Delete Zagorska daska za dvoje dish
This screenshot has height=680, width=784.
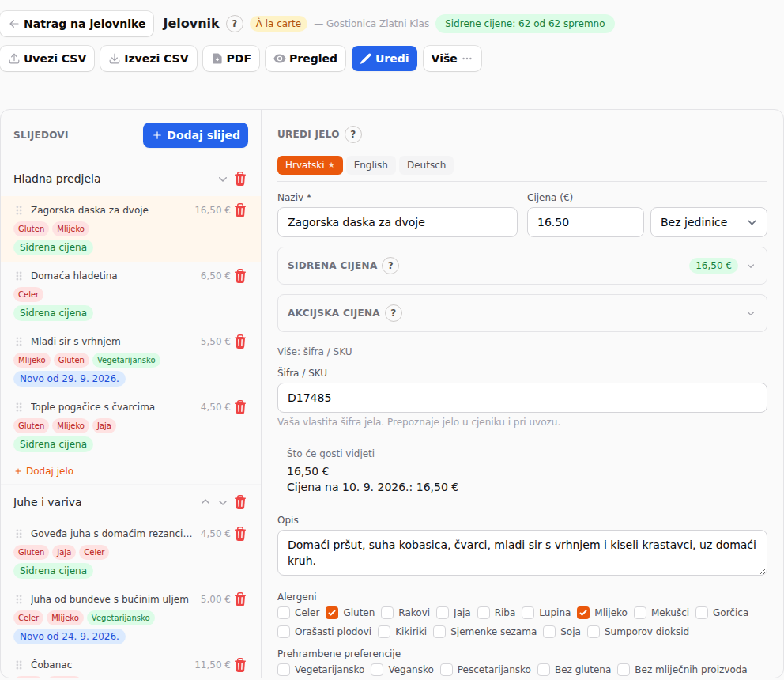point(240,210)
